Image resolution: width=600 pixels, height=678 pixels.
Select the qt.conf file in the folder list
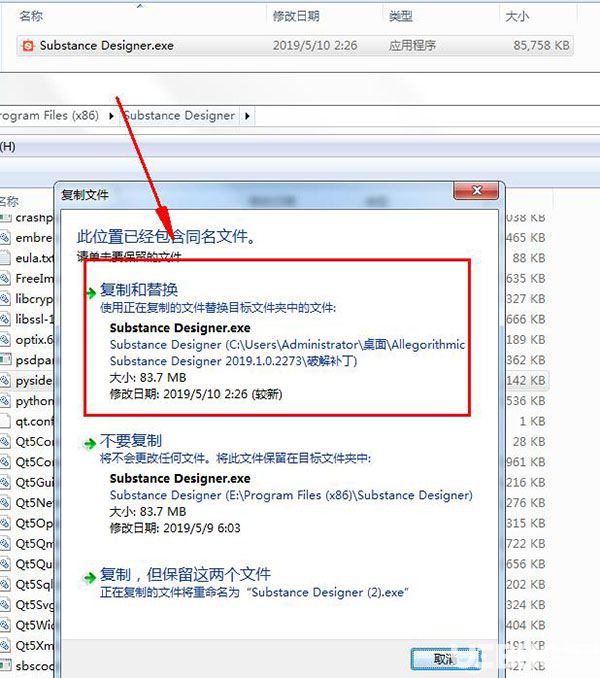35,421
